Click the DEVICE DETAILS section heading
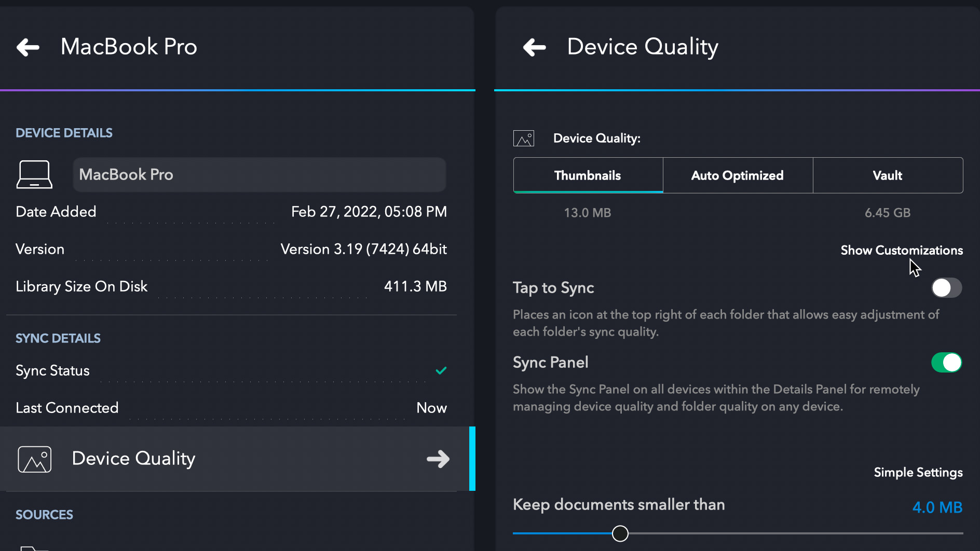 [64, 133]
